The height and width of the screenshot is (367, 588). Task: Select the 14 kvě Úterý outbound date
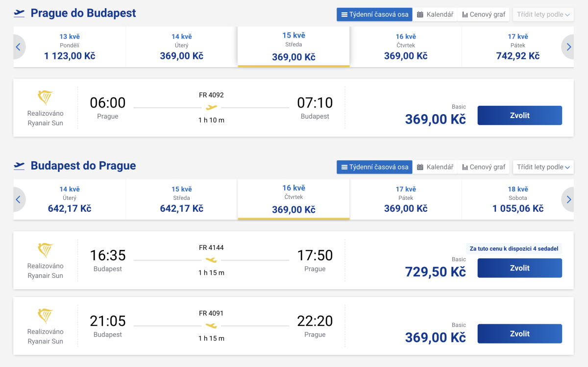pos(181,47)
